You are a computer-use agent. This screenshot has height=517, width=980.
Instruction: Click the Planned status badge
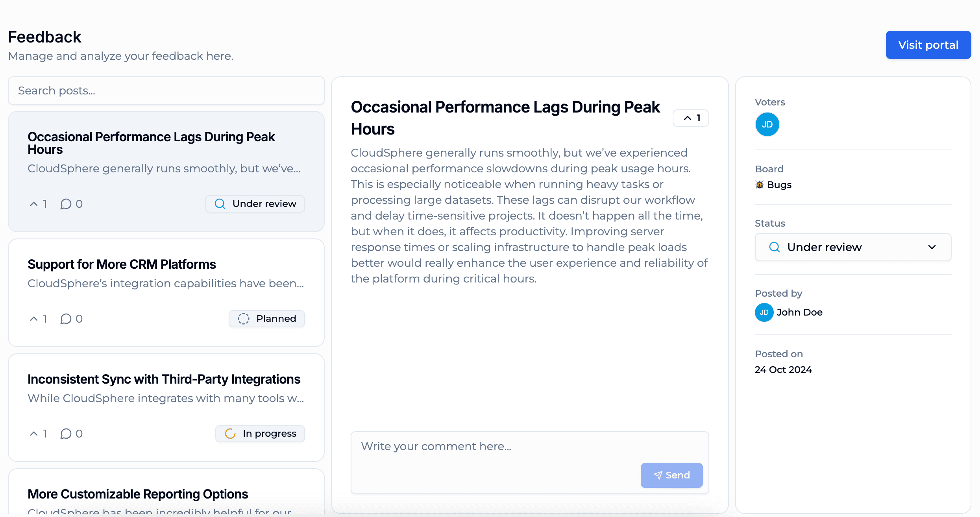(x=267, y=319)
